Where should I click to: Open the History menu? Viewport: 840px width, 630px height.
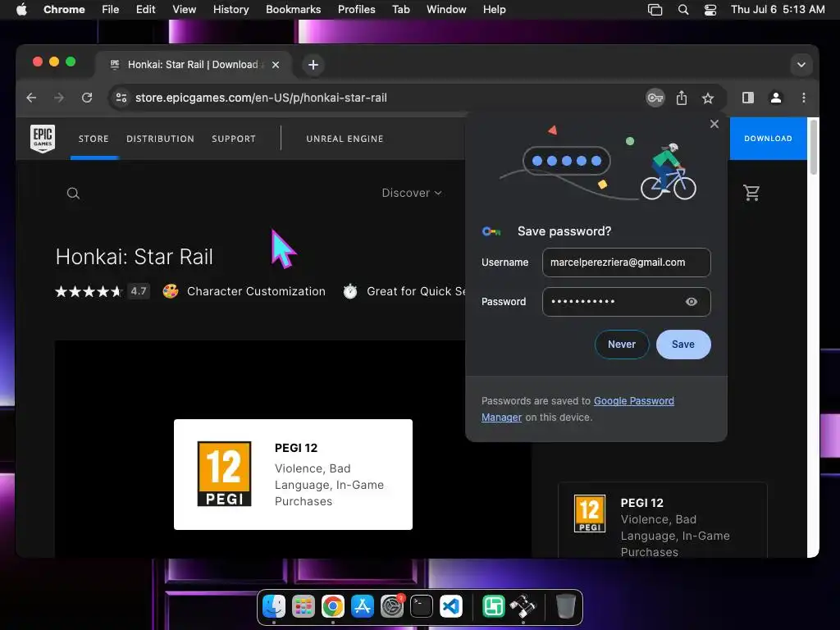pos(231,10)
